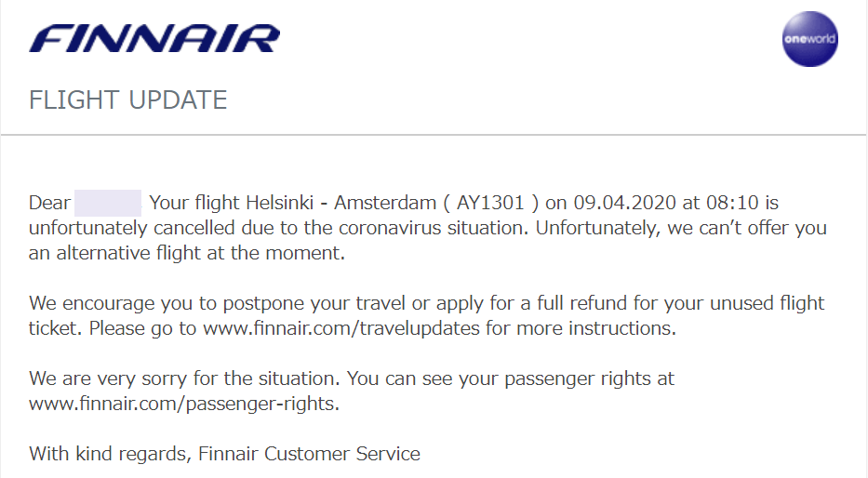Click the horizontal divider below the heading

[434, 135]
